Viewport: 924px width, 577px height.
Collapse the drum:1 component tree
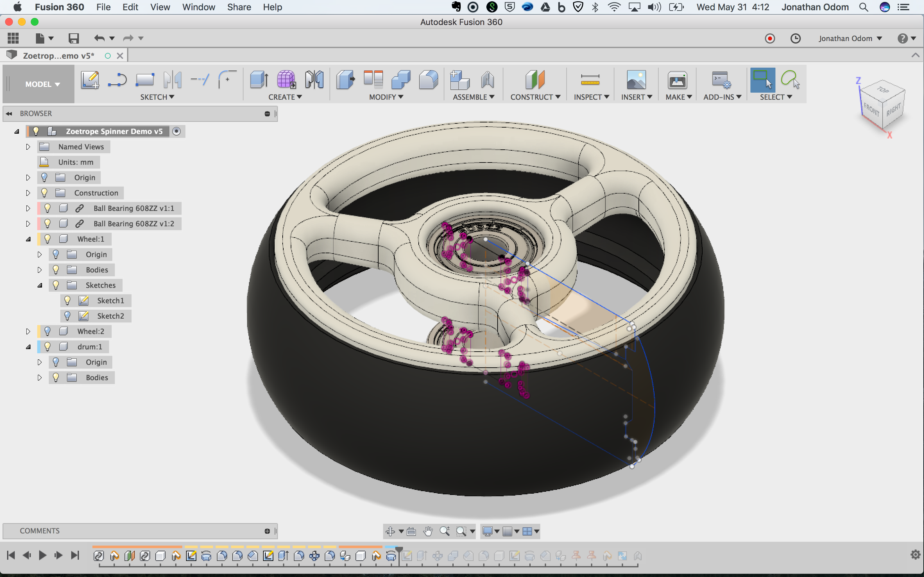[x=28, y=347]
